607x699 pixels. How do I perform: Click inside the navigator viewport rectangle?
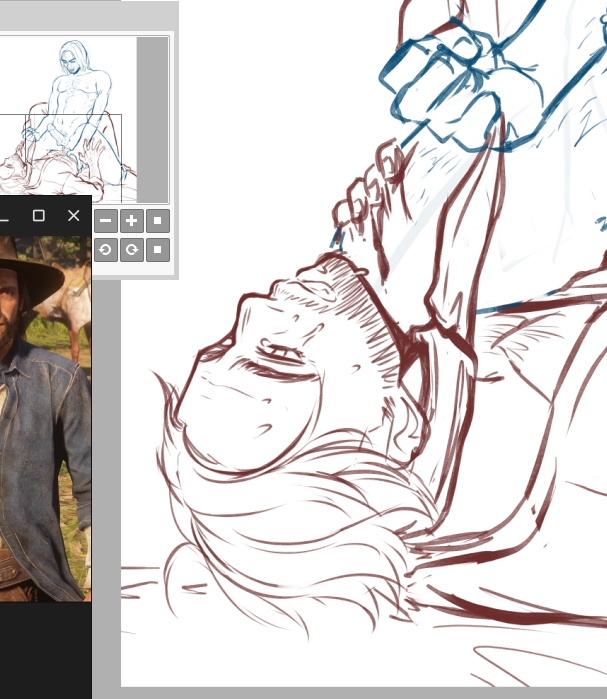coord(60,150)
